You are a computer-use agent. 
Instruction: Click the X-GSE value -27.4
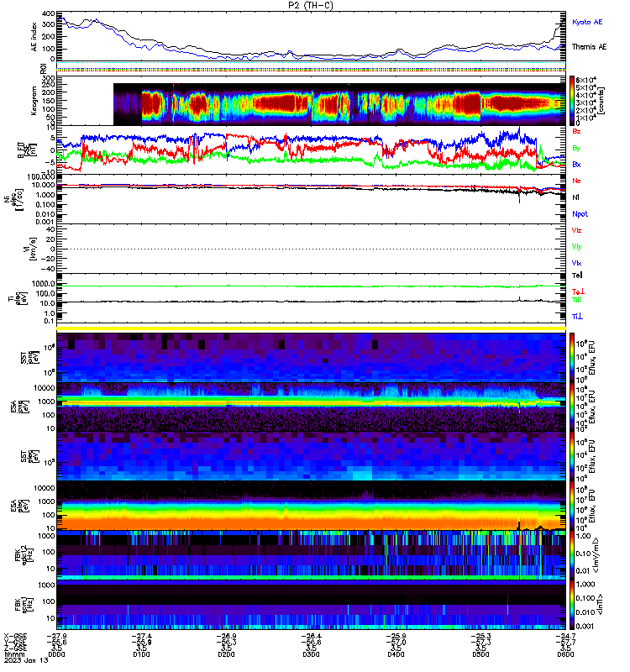141,636
